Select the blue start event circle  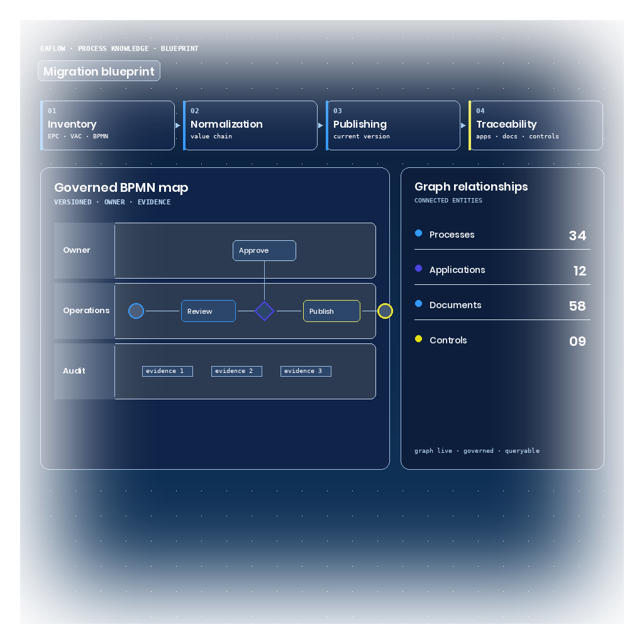(x=136, y=311)
